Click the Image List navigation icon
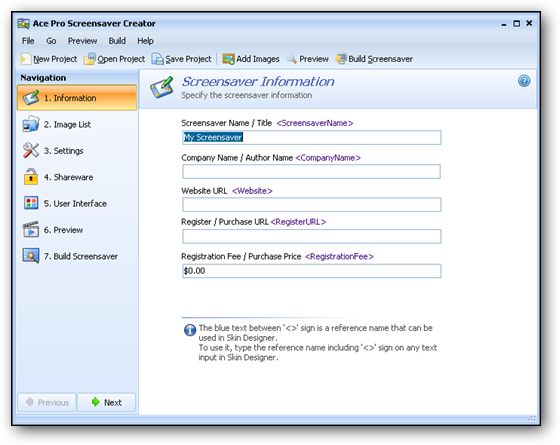 pyautogui.click(x=31, y=124)
